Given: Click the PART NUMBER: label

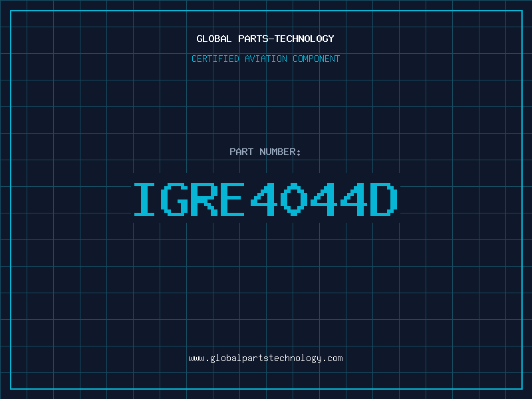Looking at the screenshot, I should (265, 152).
